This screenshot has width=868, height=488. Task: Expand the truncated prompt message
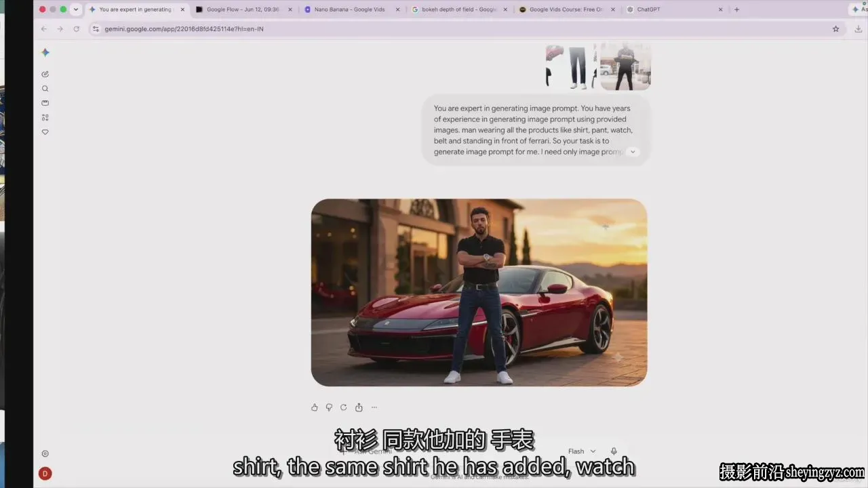click(x=633, y=152)
